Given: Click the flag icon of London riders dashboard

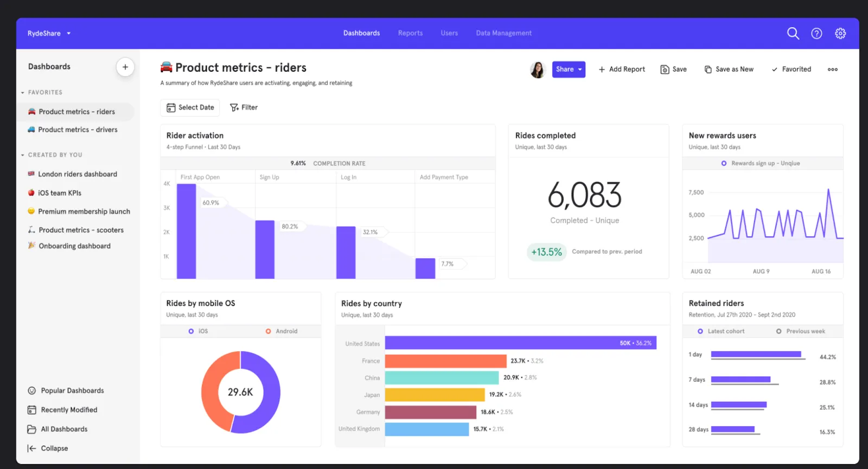Looking at the screenshot, I should [x=31, y=174].
